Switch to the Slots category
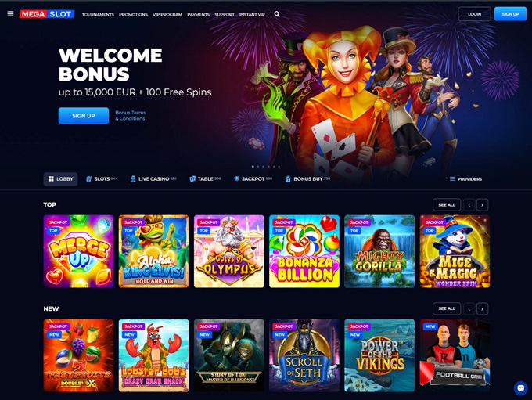This screenshot has height=400, width=532. [101, 179]
